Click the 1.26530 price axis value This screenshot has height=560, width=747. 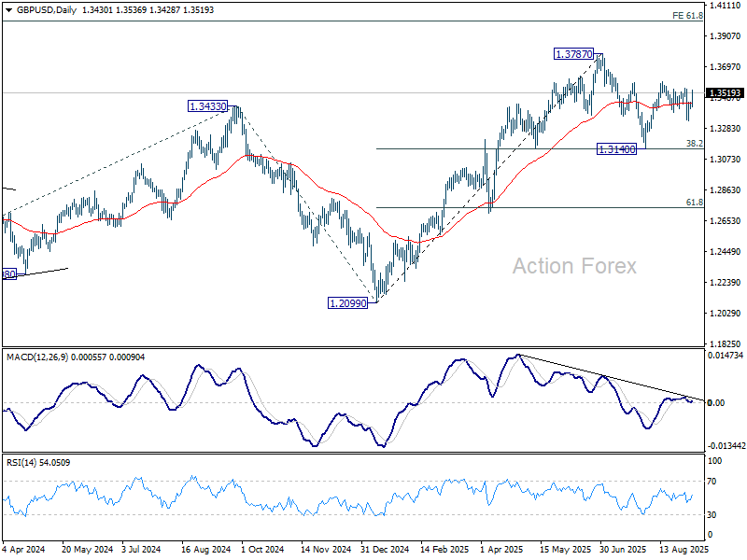[x=726, y=221]
